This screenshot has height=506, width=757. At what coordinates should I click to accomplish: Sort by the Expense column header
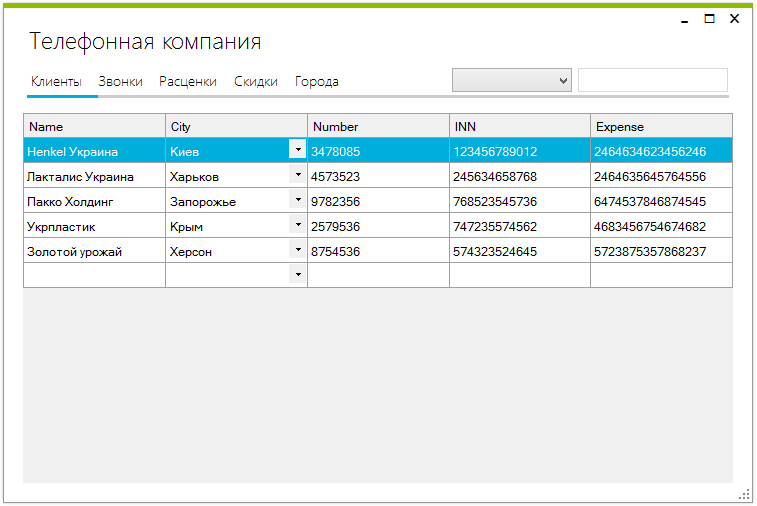tap(661, 126)
